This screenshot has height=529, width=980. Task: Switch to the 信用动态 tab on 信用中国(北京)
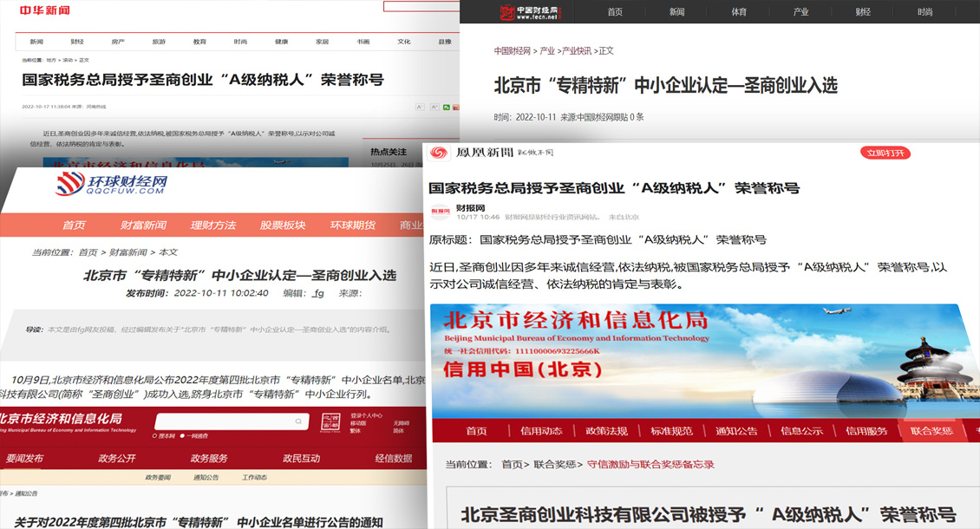point(542,429)
